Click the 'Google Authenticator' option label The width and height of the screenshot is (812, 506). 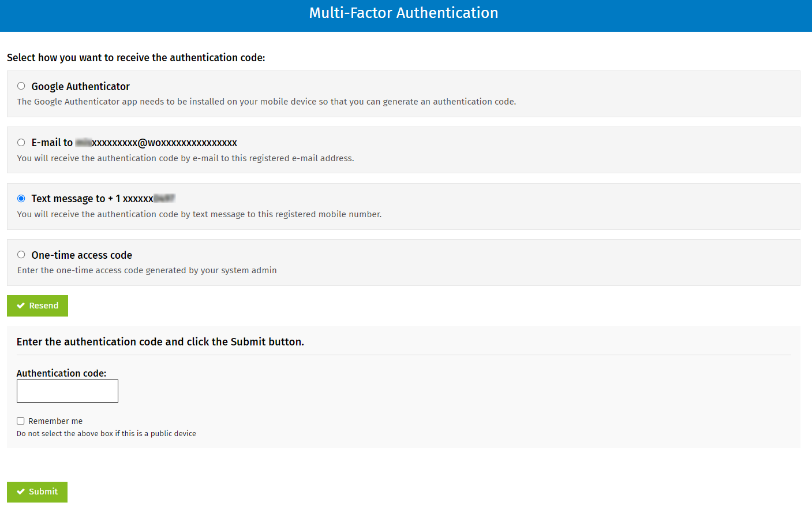(80, 87)
